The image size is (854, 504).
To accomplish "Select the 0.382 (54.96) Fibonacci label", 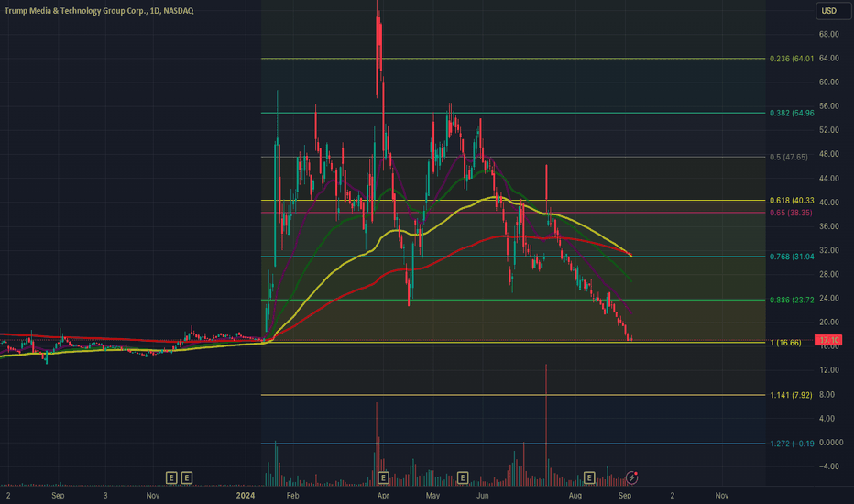I will click(792, 113).
